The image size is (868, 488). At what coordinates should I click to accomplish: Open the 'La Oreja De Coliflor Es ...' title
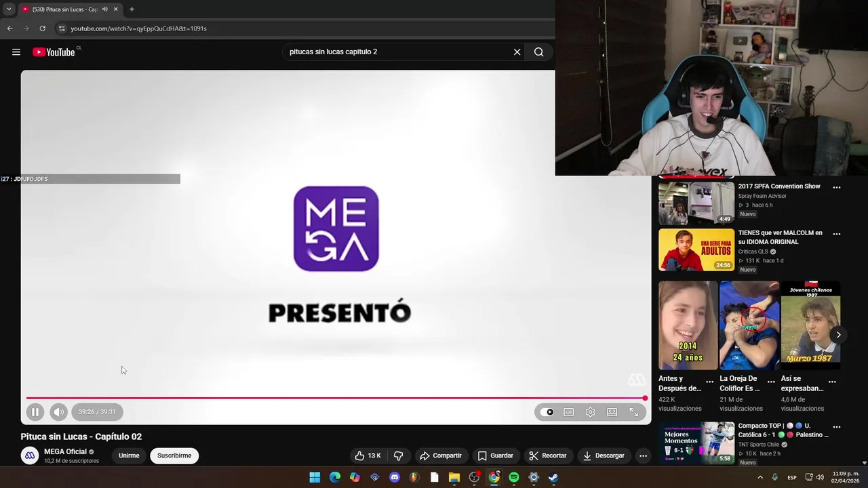point(741,384)
